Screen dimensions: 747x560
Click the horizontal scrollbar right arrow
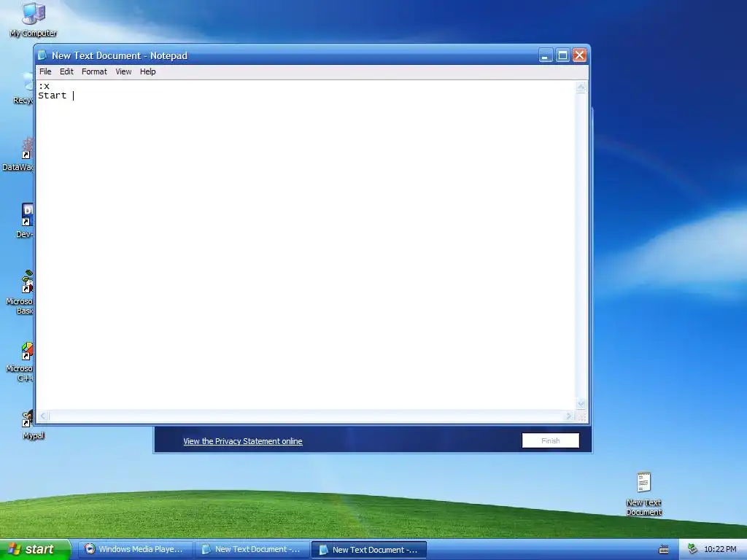[x=568, y=416]
